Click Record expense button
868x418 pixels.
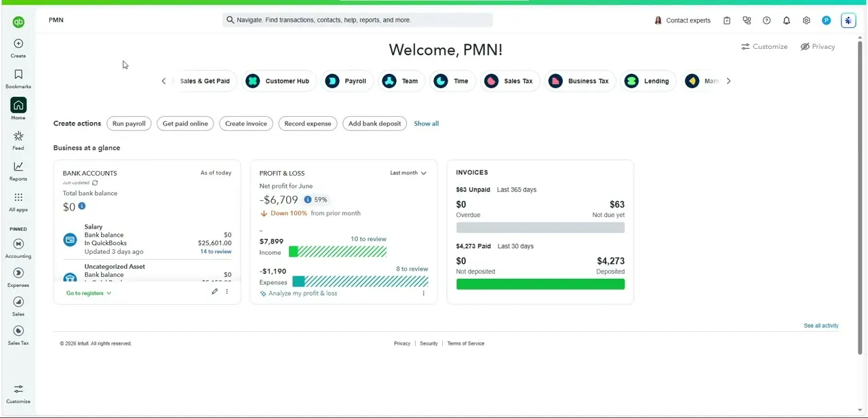pyautogui.click(x=308, y=123)
